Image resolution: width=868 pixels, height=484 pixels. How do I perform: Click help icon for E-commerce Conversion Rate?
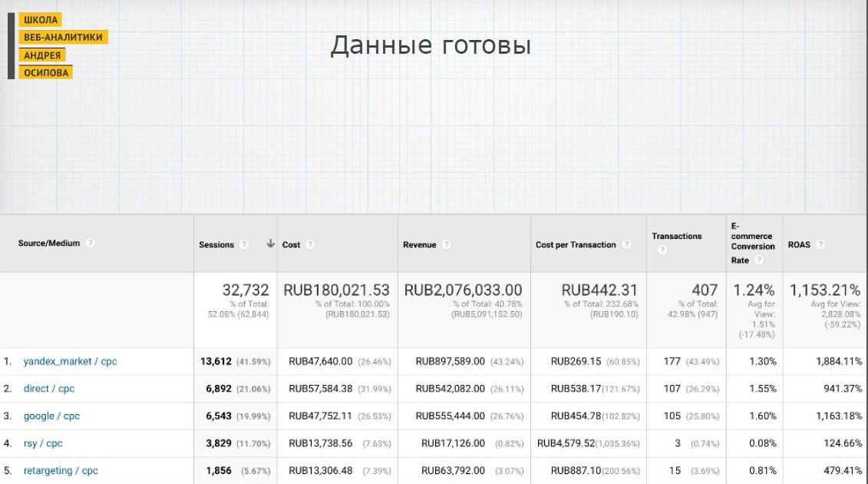click(x=759, y=260)
